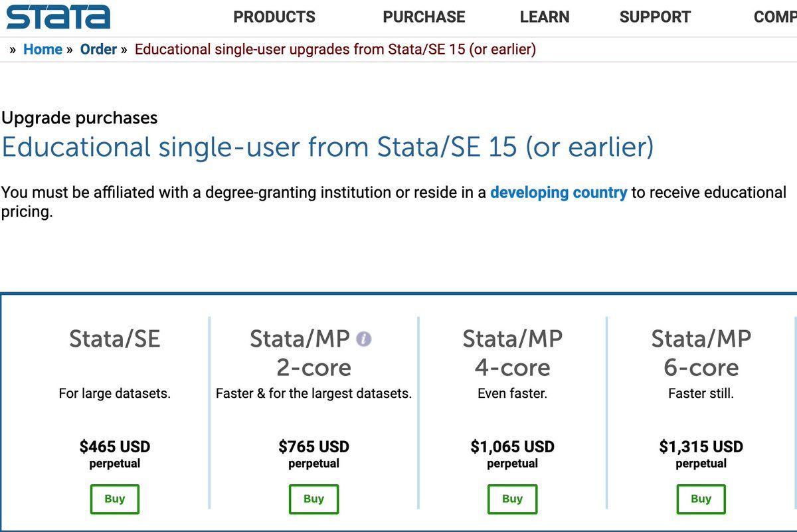Buy Stata/MP 6-core for $1,315
This screenshot has width=797, height=532.
pos(701,499)
